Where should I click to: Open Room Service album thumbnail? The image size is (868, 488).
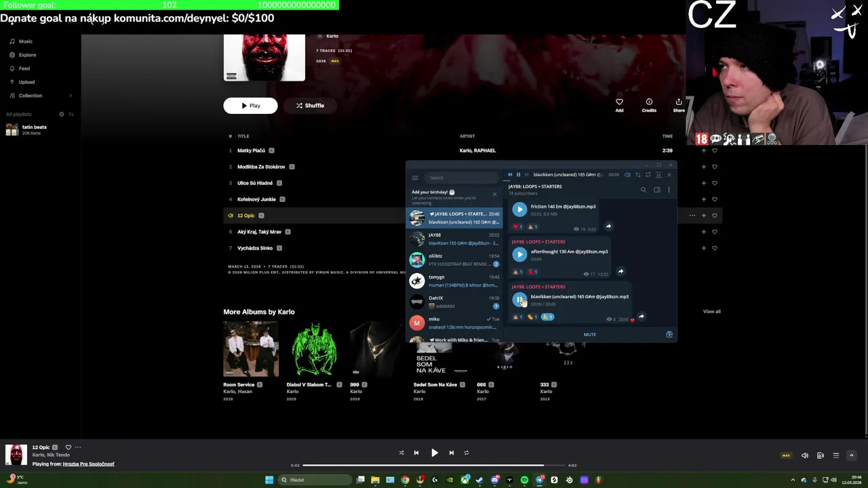tap(251, 349)
